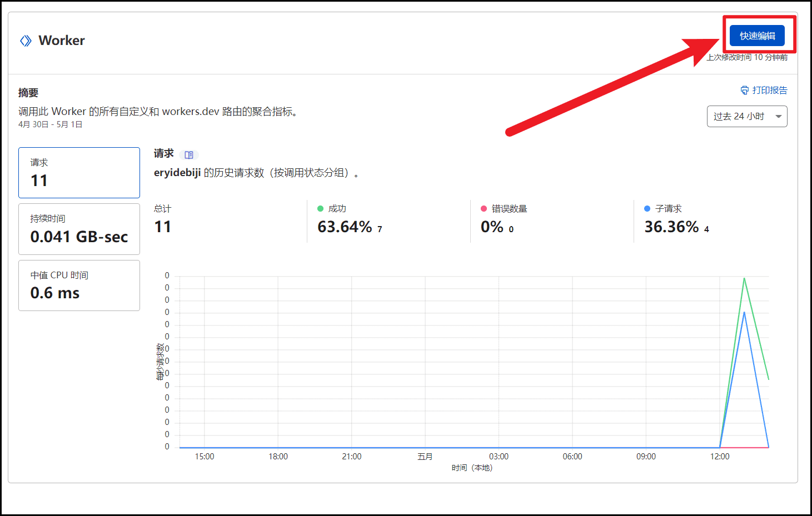
Task: Select the 请求 metric card showing 11
Action: pos(79,173)
